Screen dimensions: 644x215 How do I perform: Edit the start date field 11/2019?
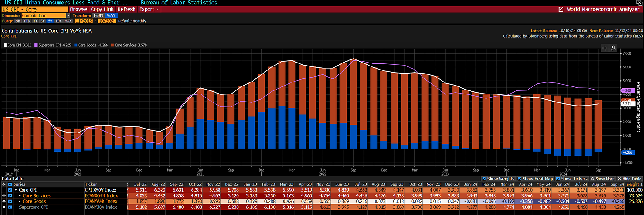click(84, 21)
